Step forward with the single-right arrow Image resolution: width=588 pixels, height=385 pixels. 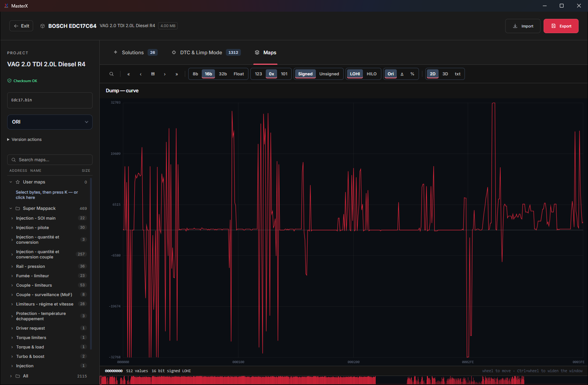pos(165,74)
